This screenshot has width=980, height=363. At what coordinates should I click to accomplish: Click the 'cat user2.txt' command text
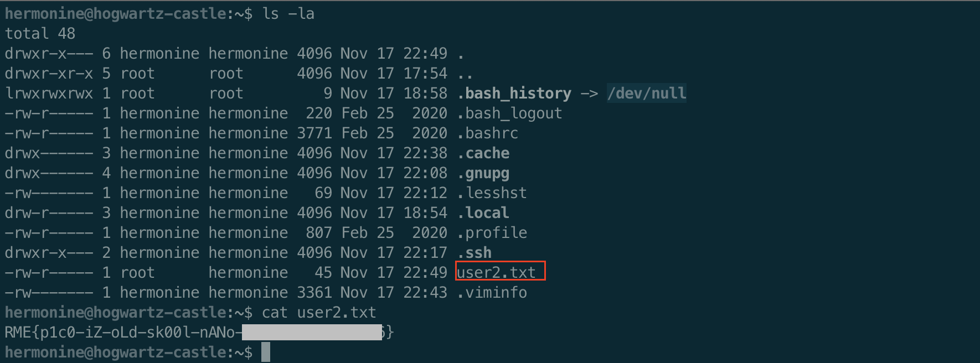coord(319,313)
